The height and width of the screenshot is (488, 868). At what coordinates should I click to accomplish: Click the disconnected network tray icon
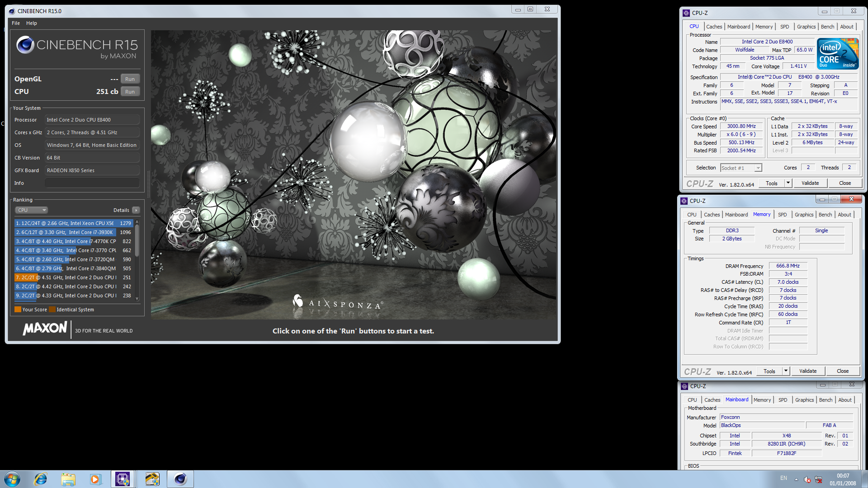pyautogui.click(x=819, y=479)
